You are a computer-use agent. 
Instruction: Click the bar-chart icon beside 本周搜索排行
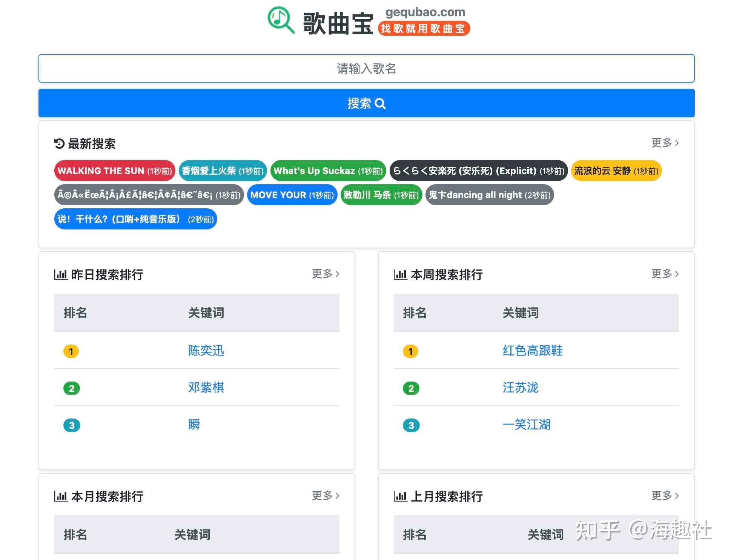(x=400, y=274)
